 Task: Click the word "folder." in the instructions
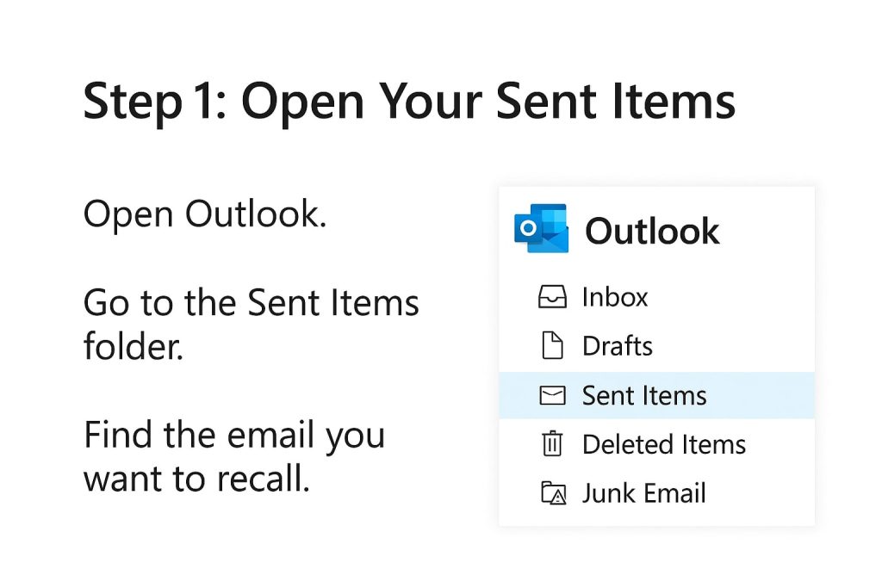click(134, 346)
